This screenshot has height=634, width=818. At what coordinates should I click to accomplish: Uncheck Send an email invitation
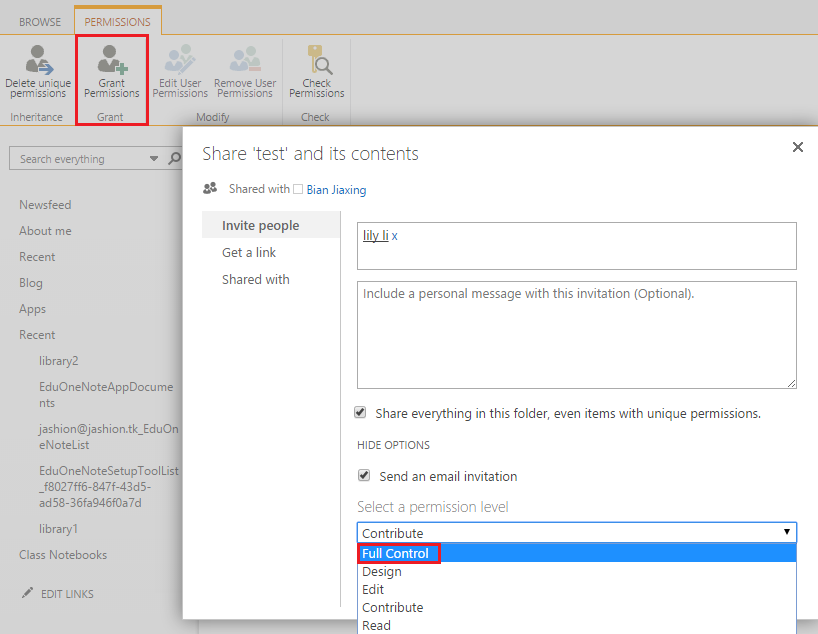click(x=364, y=475)
